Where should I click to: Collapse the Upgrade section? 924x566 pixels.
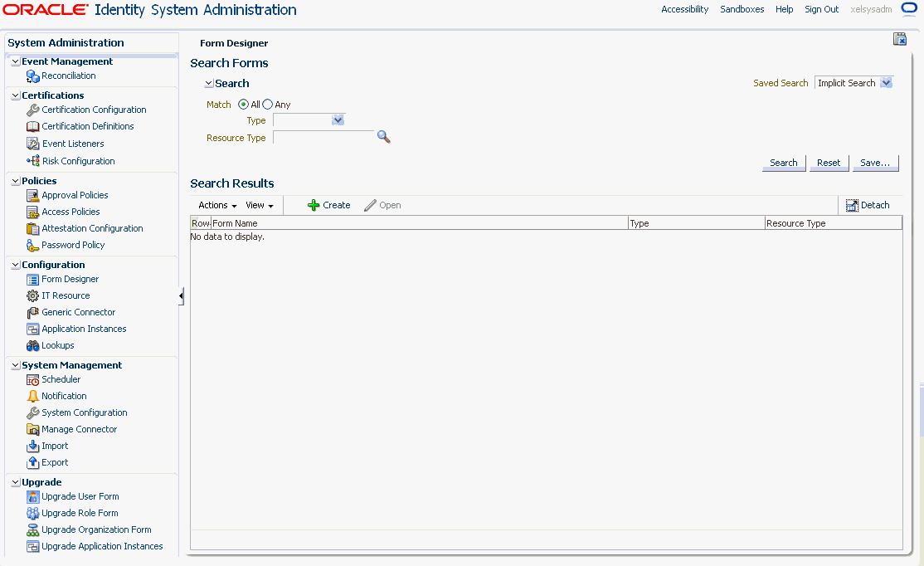point(16,482)
